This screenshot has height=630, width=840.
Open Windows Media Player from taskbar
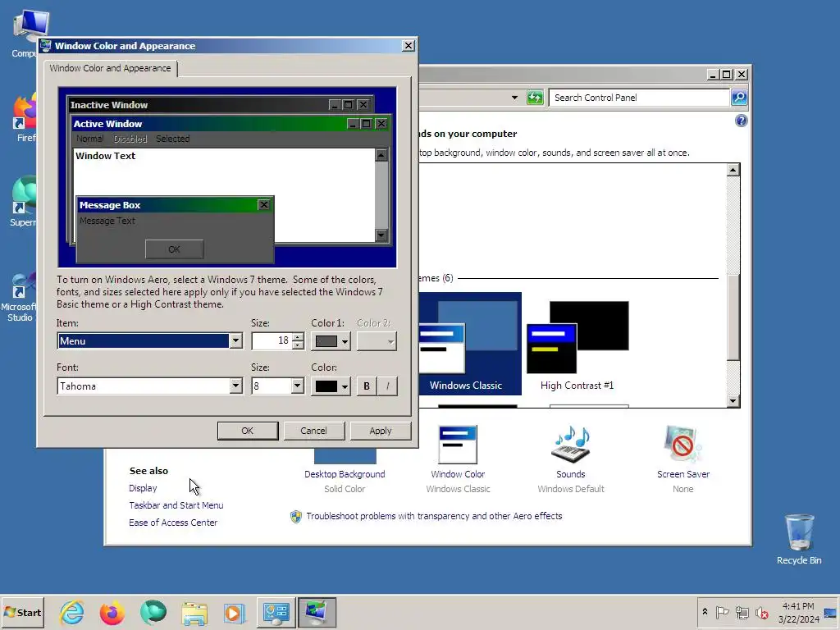pyautogui.click(x=234, y=612)
